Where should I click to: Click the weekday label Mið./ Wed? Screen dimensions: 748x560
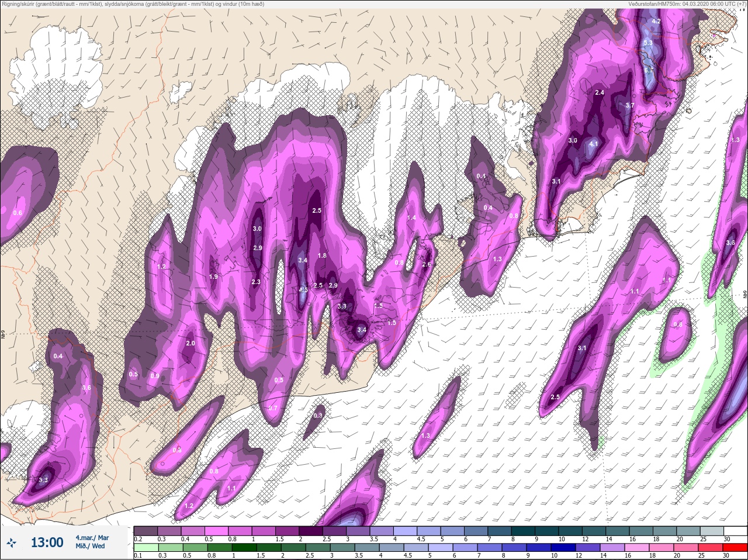click(x=90, y=546)
